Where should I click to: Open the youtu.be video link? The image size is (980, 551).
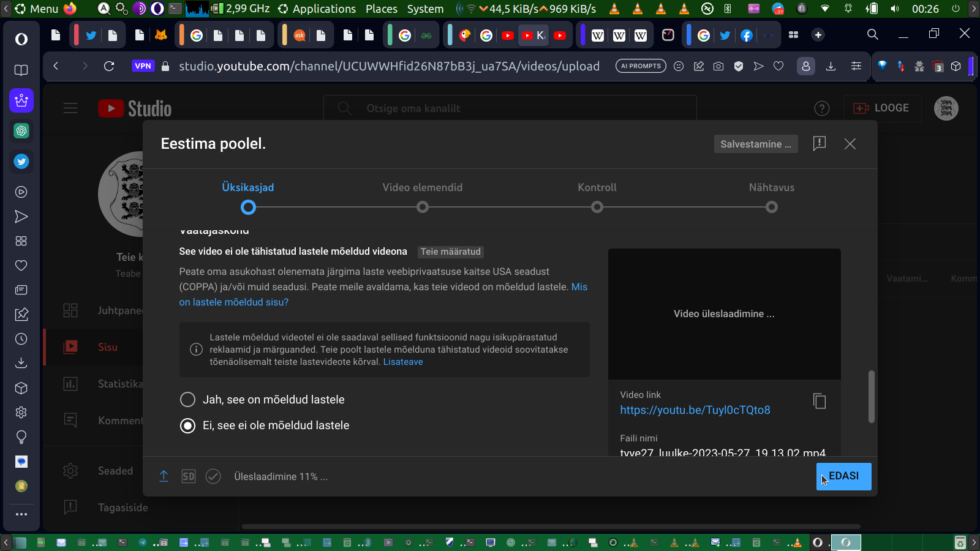[x=695, y=410]
